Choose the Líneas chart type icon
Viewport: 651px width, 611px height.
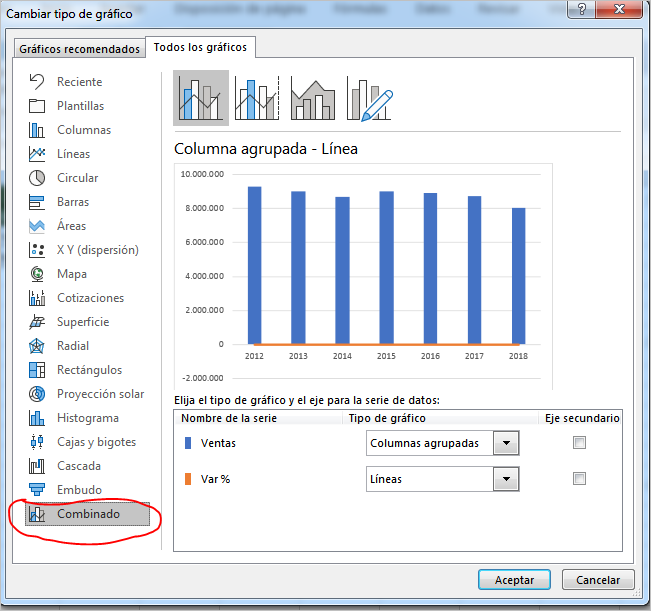point(37,154)
